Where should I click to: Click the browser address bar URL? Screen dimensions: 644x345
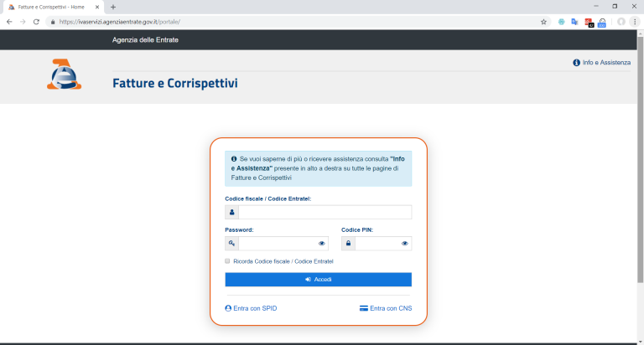tap(120, 22)
